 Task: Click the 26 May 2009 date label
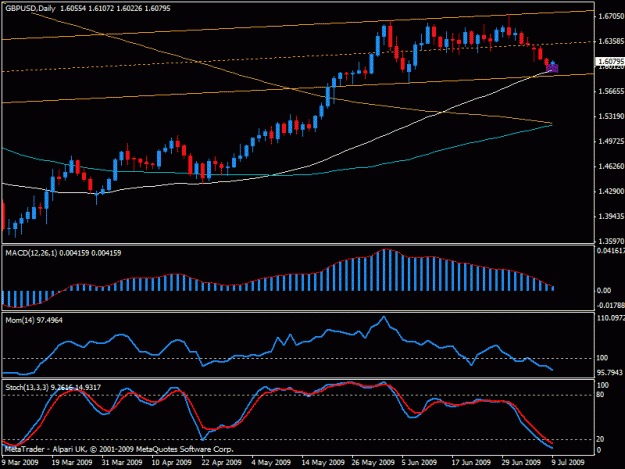click(x=373, y=462)
